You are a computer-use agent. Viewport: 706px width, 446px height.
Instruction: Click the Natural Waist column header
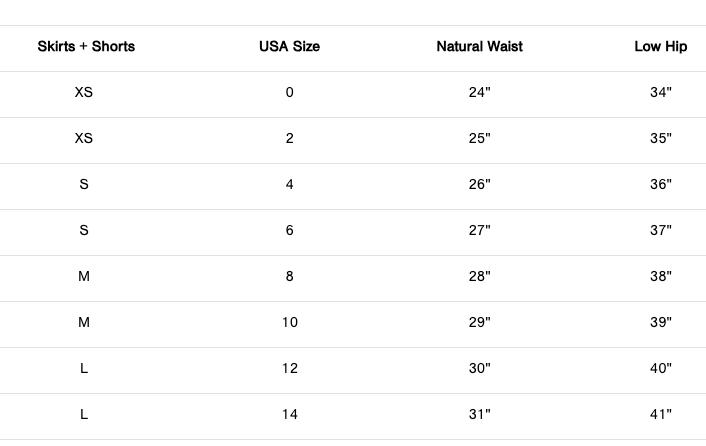click(479, 47)
